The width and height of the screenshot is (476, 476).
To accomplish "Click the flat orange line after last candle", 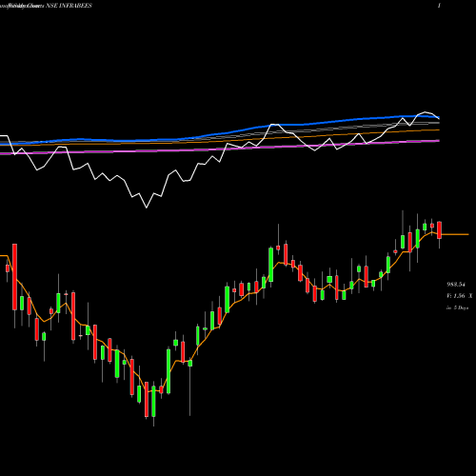I will point(455,234).
